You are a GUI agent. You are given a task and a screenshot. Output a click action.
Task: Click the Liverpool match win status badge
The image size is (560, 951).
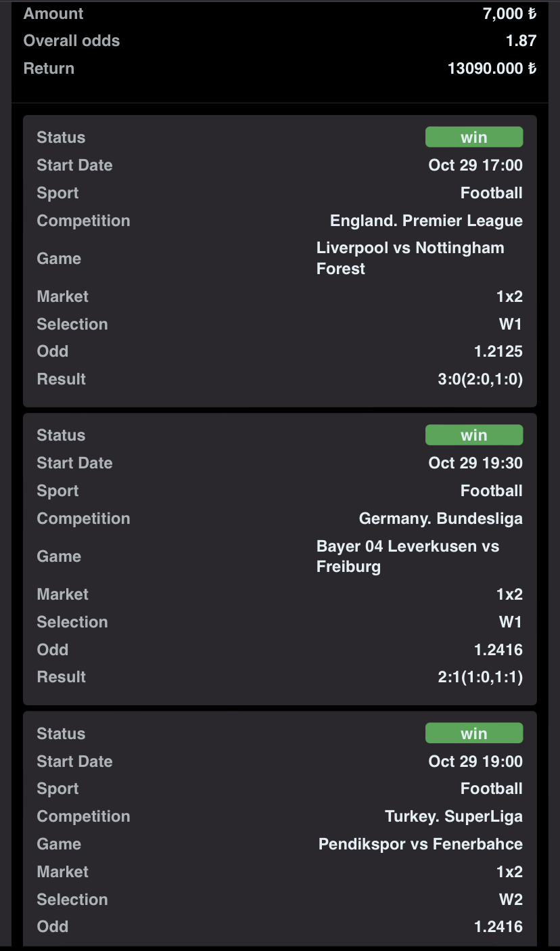(x=473, y=137)
